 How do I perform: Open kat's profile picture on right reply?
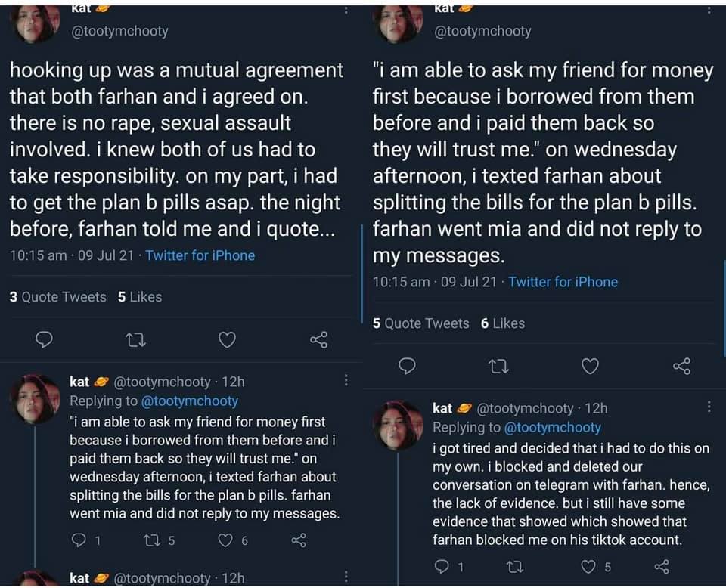coord(398,425)
